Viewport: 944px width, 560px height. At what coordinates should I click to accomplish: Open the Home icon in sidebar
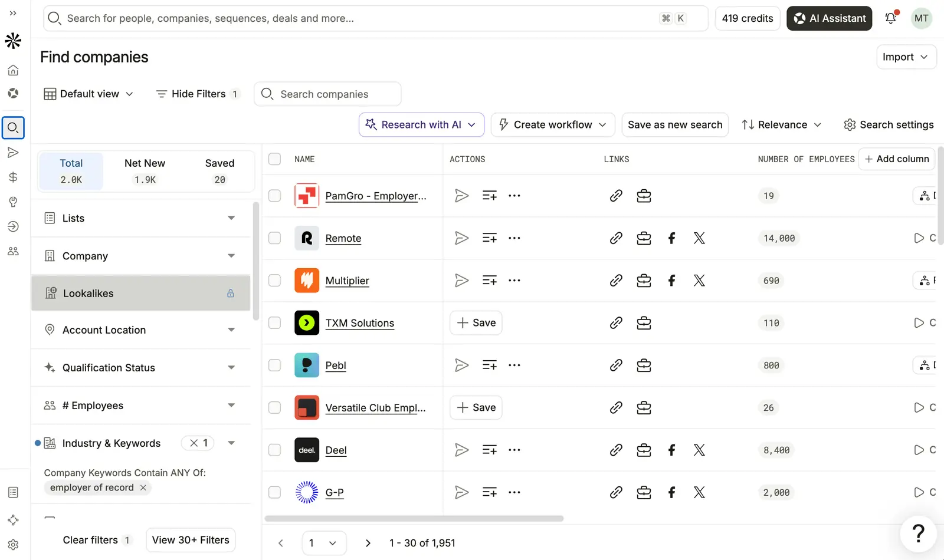coord(13,70)
